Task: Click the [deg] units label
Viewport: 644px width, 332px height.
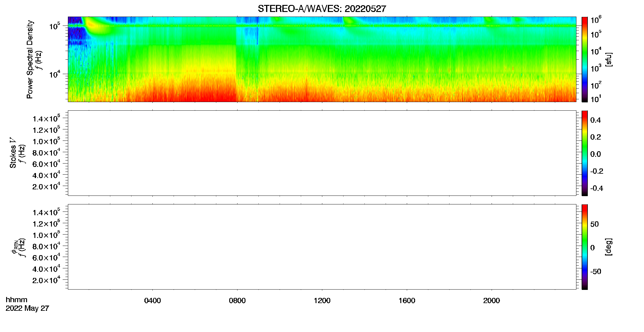Action: 609,247
